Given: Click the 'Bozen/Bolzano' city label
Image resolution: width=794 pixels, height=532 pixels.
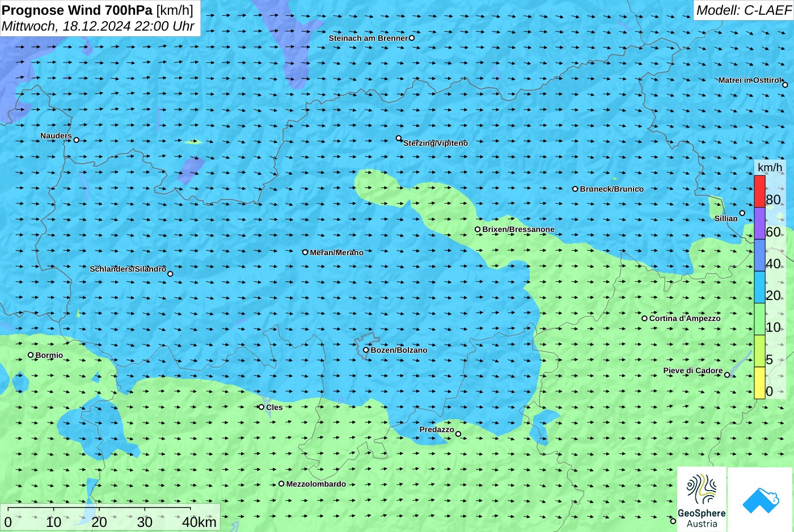Looking at the screenshot, I should (x=399, y=350).
